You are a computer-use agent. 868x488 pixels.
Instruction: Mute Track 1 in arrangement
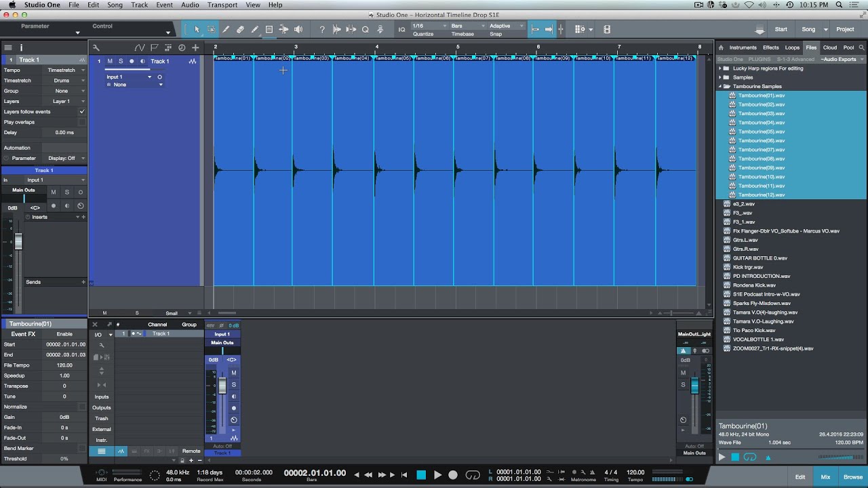[x=110, y=61]
